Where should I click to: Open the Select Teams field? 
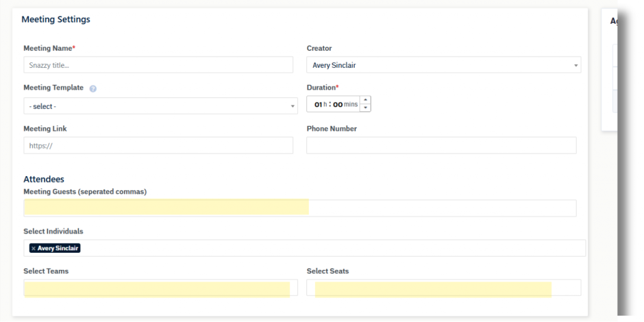(160, 288)
